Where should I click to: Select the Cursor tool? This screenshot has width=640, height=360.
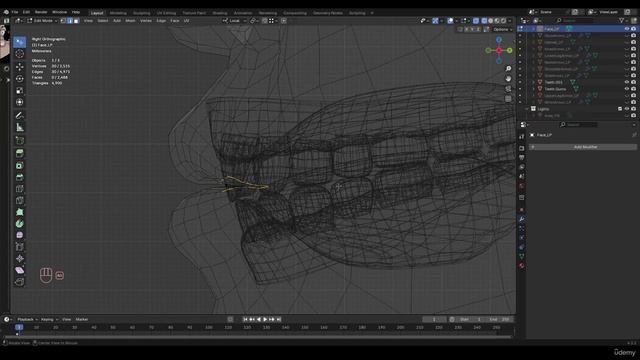20,54
